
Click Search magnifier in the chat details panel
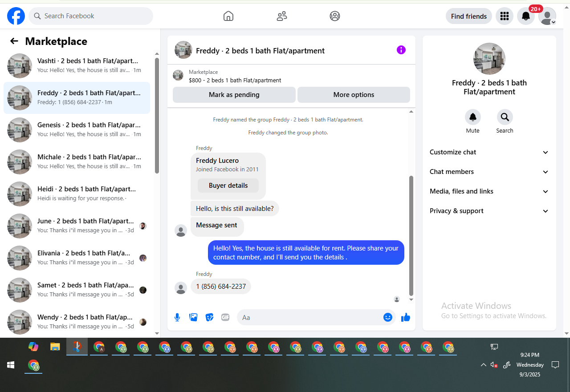(505, 117)
